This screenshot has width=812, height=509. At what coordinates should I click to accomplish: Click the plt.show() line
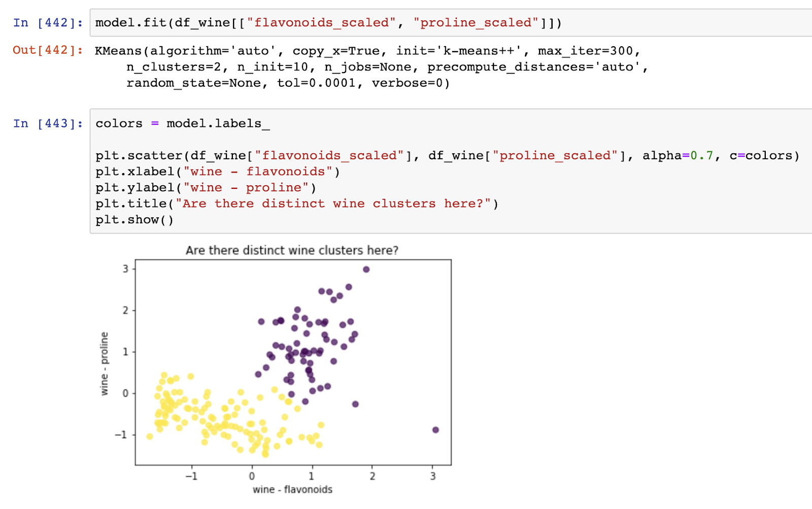tap(134, 220)
